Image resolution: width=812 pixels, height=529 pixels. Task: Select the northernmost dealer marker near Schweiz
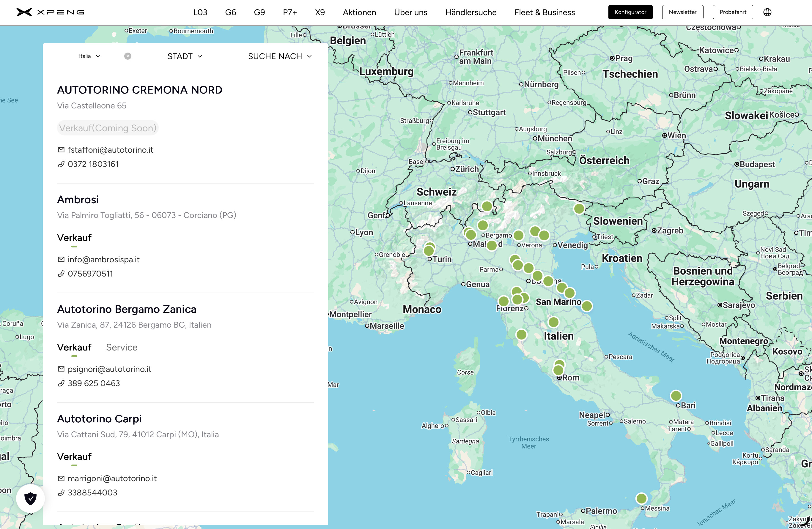click(x=487, y=206)
